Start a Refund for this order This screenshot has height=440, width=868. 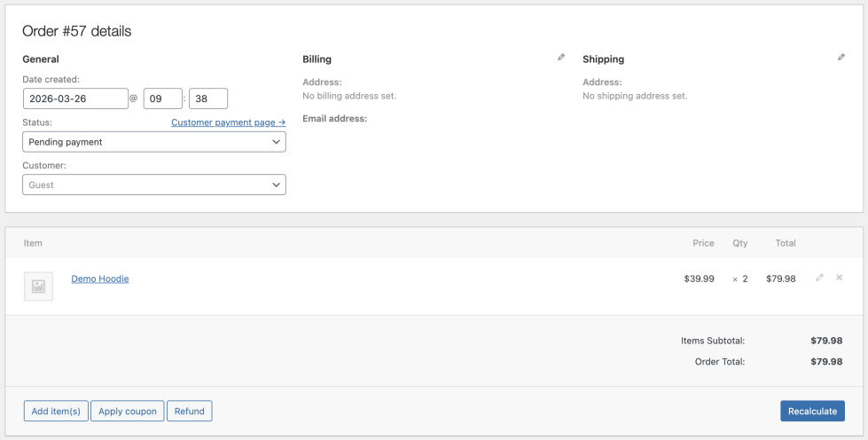190,411
